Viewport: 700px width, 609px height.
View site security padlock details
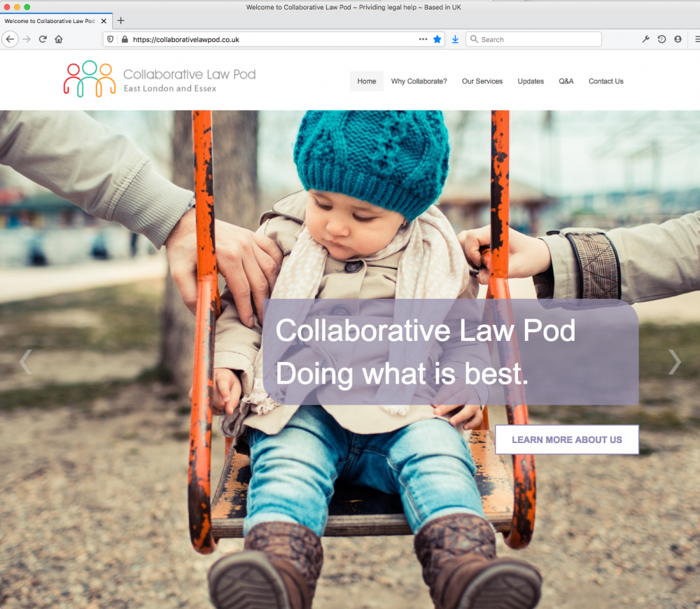(x=125, y=39)
